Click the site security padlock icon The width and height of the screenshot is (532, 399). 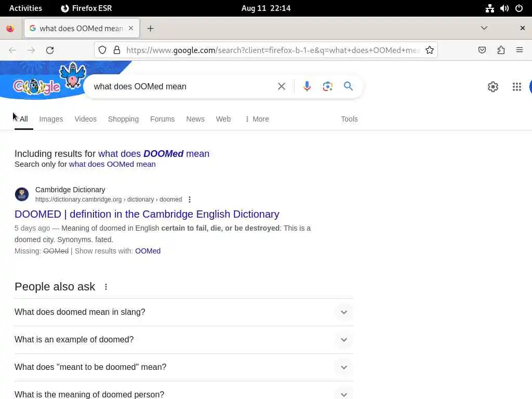(x=117, y=50)
